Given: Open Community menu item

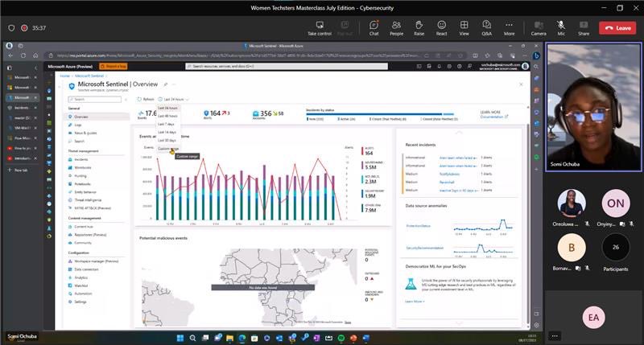Looking at the screenshot, I should (x=83, y=243).
